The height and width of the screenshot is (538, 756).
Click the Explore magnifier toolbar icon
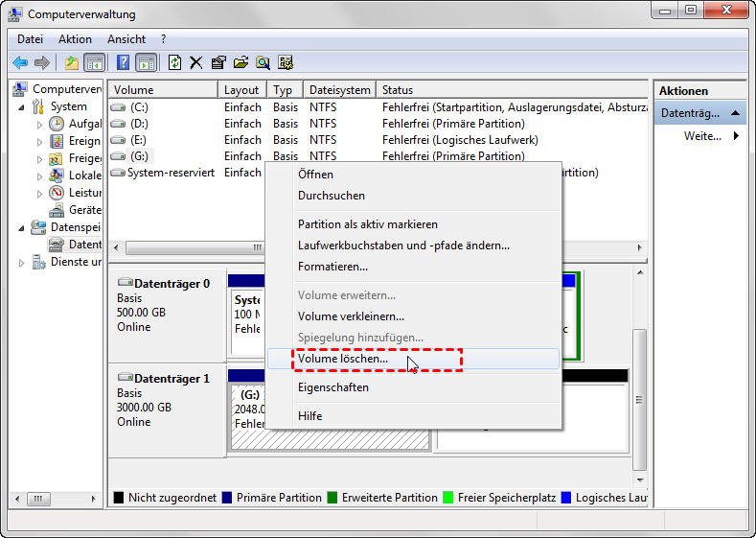tap(263, 62)
